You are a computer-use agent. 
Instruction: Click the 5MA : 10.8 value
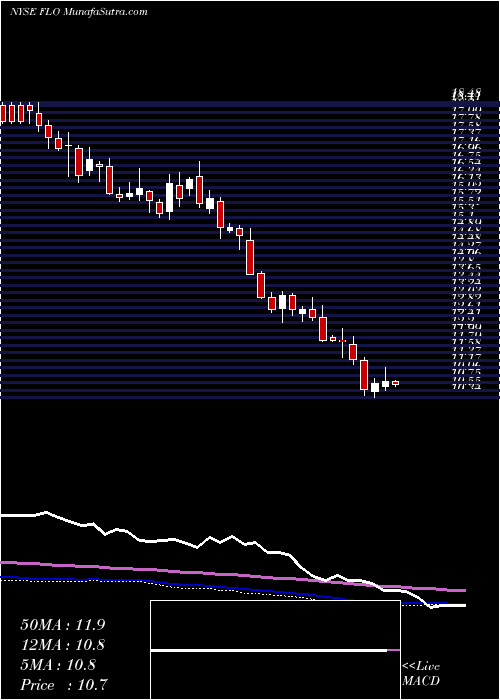click(x=58, y=665)
